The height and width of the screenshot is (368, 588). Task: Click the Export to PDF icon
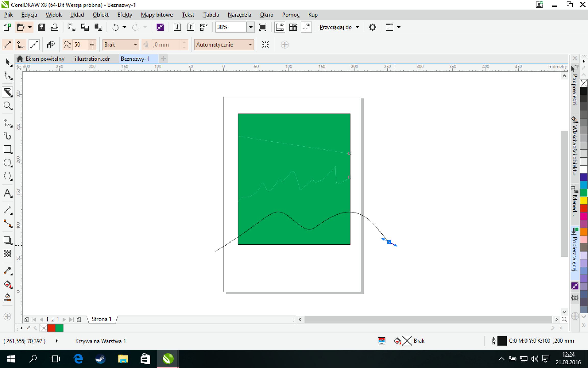click(204, 27)
